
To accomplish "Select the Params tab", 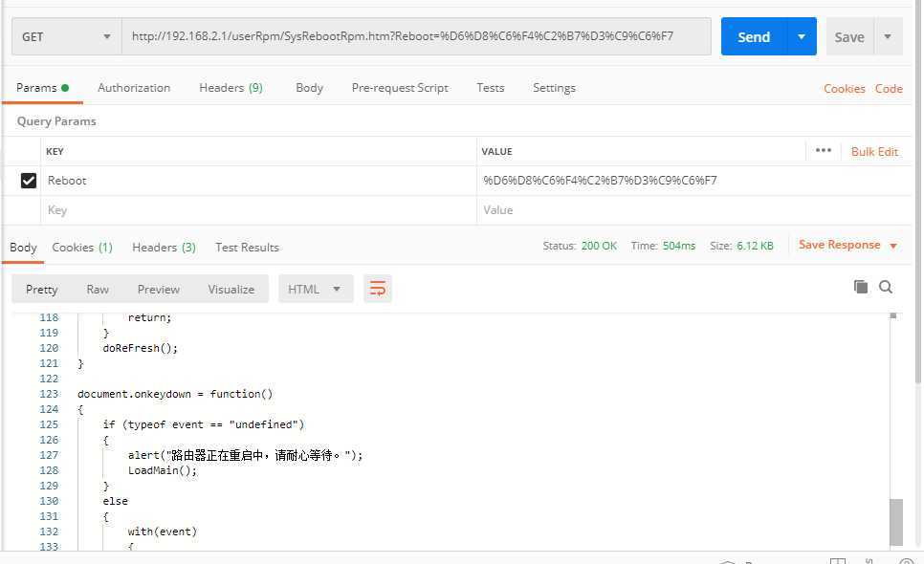I will pyautogui.click(x=42, y=88).
